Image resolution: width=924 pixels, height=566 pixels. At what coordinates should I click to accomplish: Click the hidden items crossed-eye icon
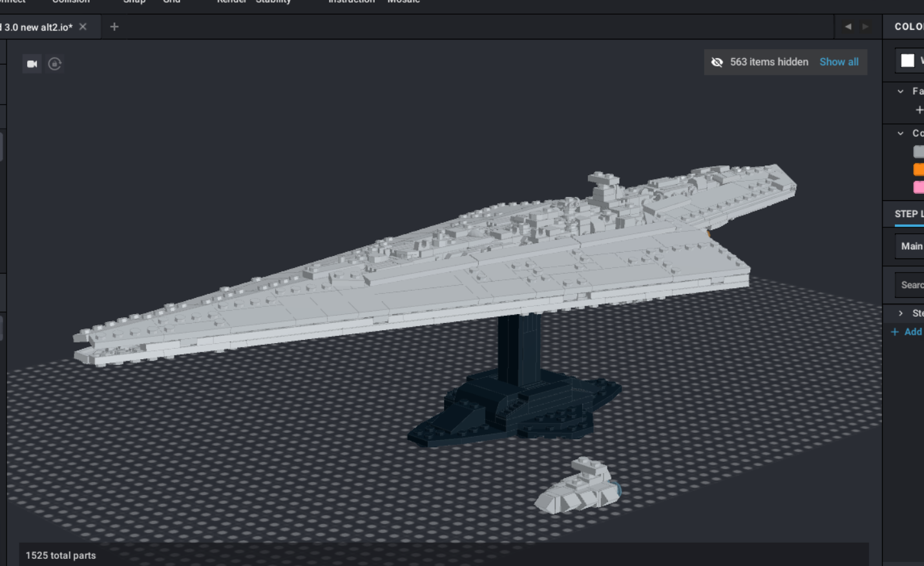(x=717, y=62)
